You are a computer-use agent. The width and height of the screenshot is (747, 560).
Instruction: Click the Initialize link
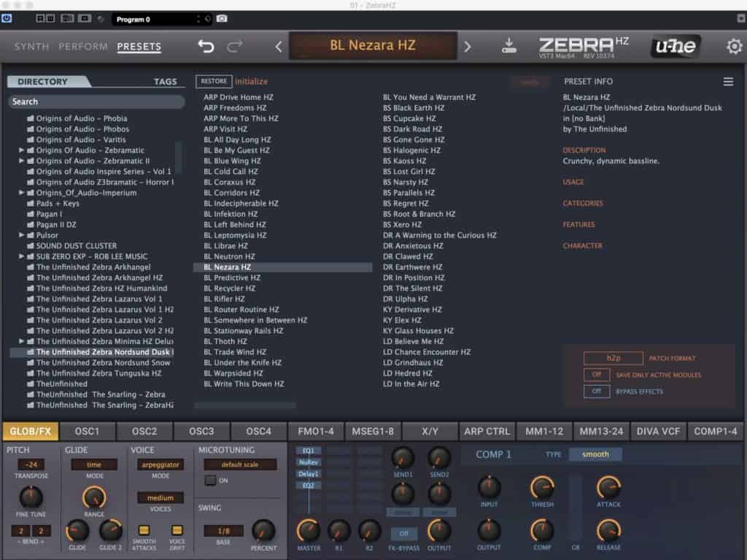point(251,82)
